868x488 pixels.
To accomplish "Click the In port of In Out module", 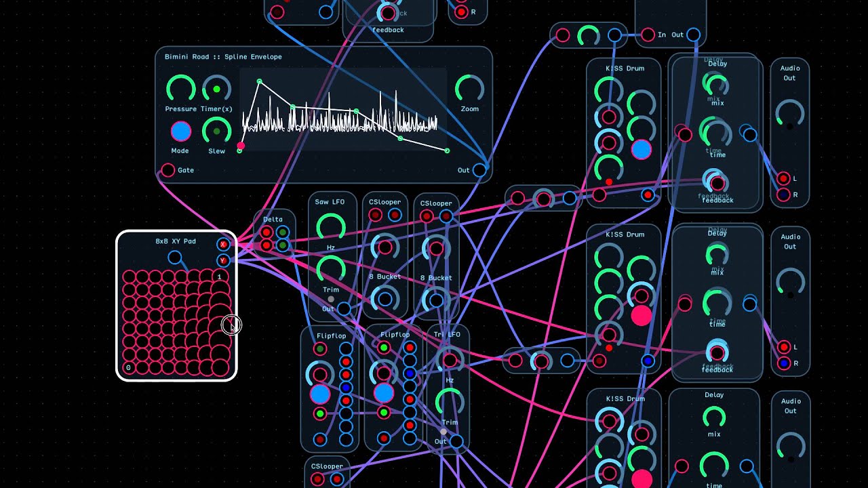I will 648,35.
